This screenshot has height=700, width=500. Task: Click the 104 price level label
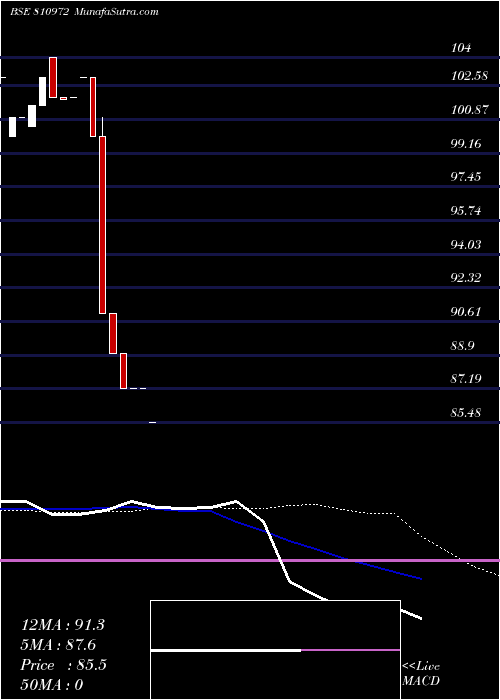click(461, 48)
